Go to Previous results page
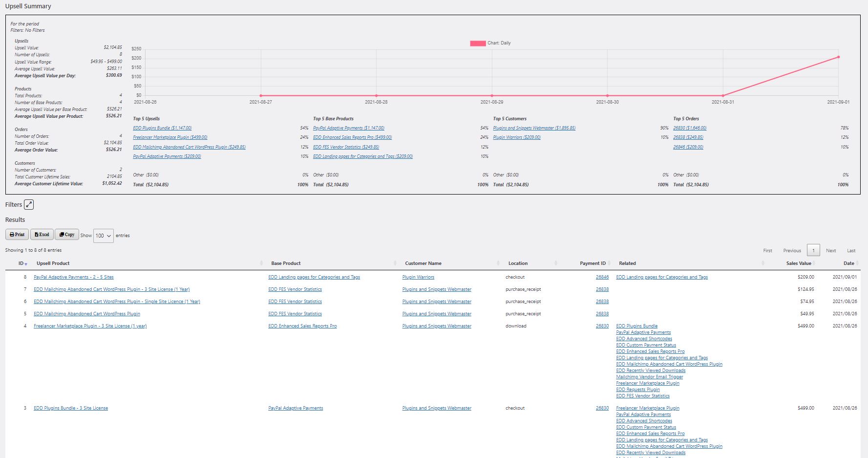This screenshot has width=868, height=458. tap(792, 251)
